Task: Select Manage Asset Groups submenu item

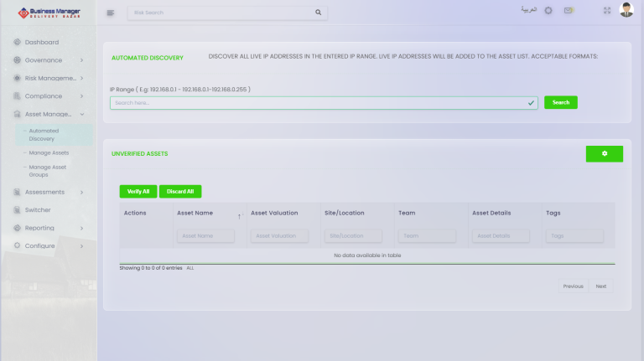Action: [47, 171]
